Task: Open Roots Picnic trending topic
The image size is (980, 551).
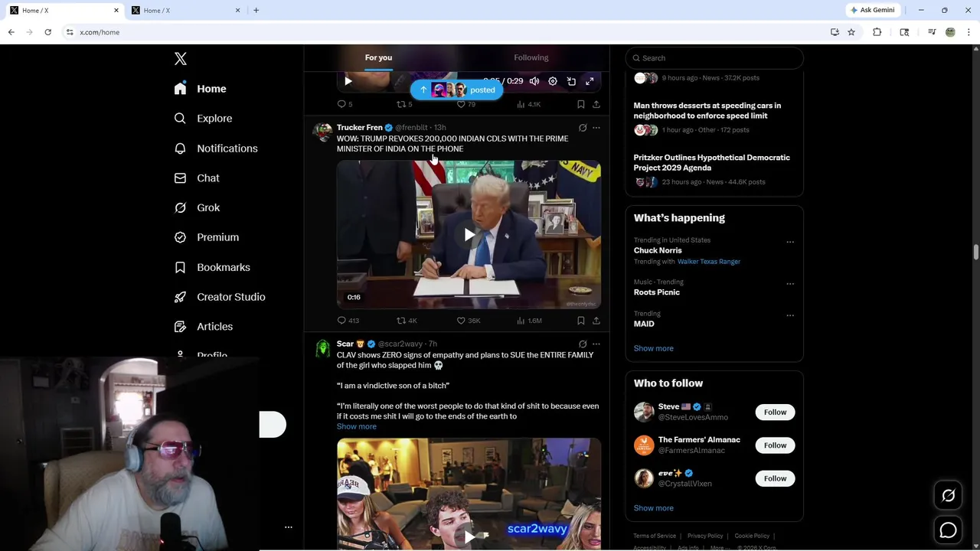Action: [656, 292]
